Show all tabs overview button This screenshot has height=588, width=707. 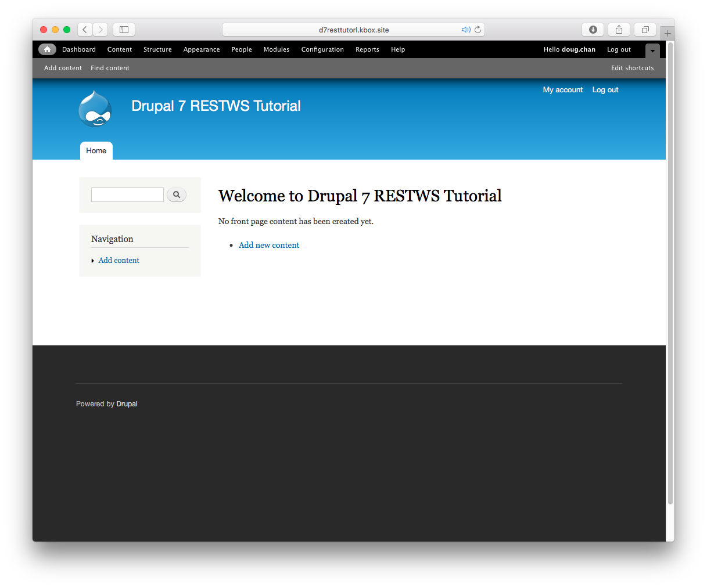point(645,30)
